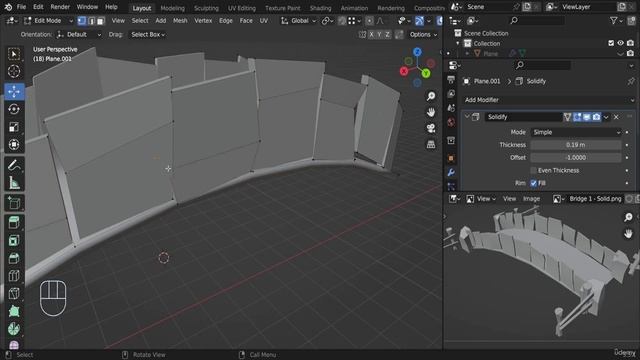Open the Global orientation dropdown
The width and height of the screenshot is (640, 360).
pos(299,20)
